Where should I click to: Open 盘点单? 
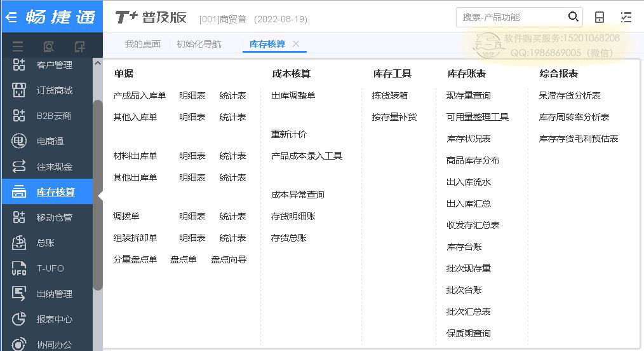coord(183,259)
